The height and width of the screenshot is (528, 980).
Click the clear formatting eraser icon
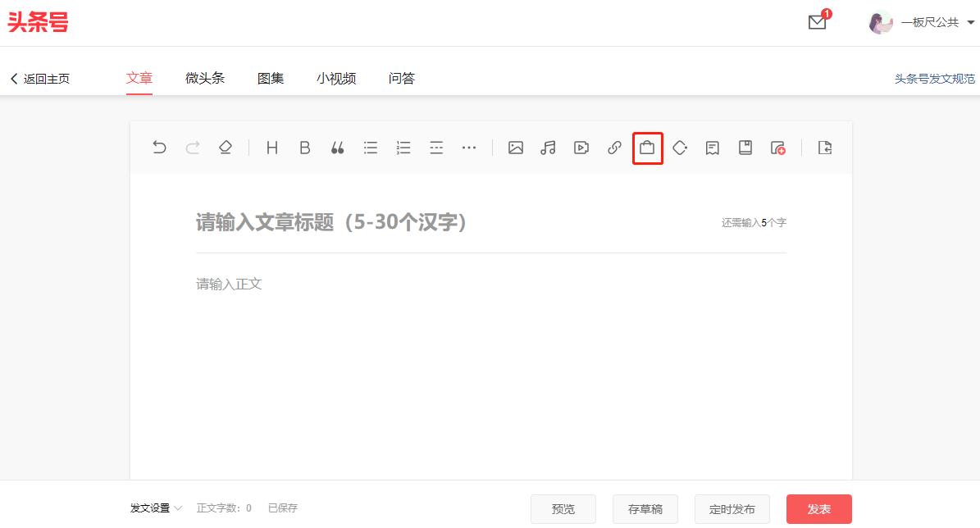click(x=226, y=148)
